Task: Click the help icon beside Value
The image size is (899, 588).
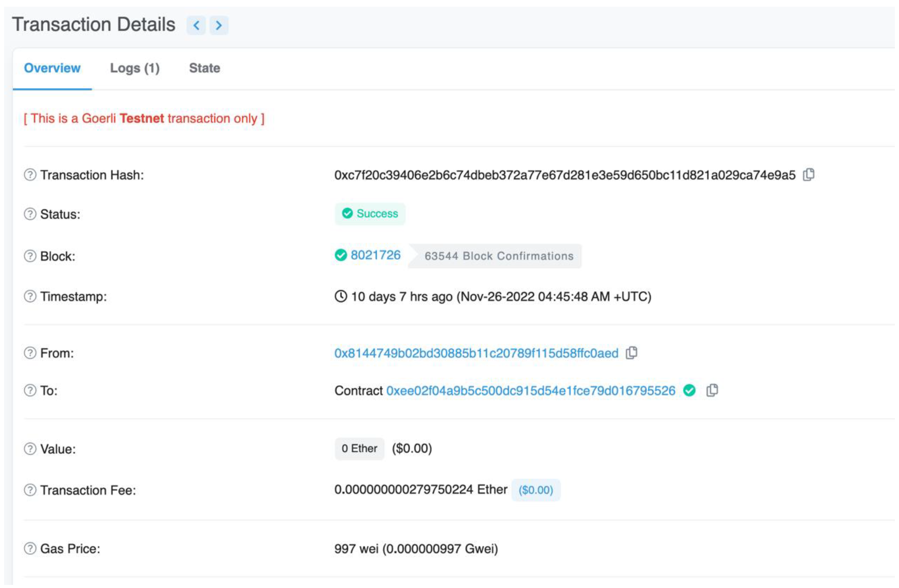Action: 30,449
